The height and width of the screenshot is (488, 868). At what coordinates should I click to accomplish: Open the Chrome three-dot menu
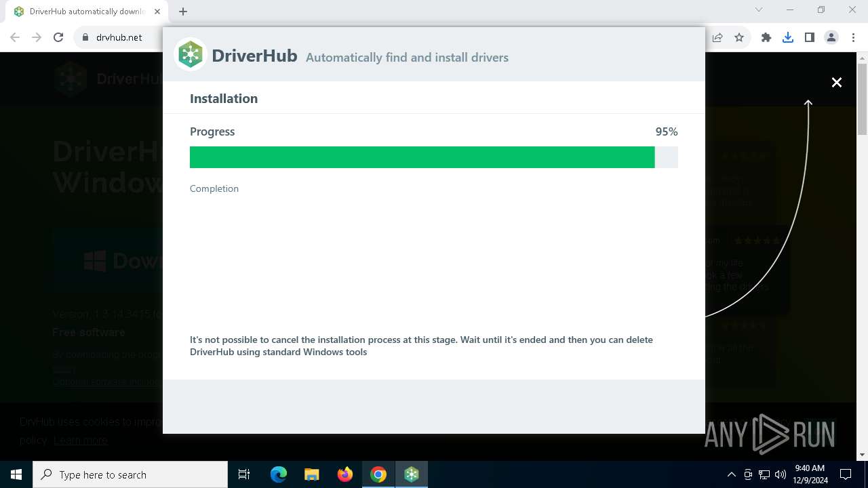(x=853, y=37)
